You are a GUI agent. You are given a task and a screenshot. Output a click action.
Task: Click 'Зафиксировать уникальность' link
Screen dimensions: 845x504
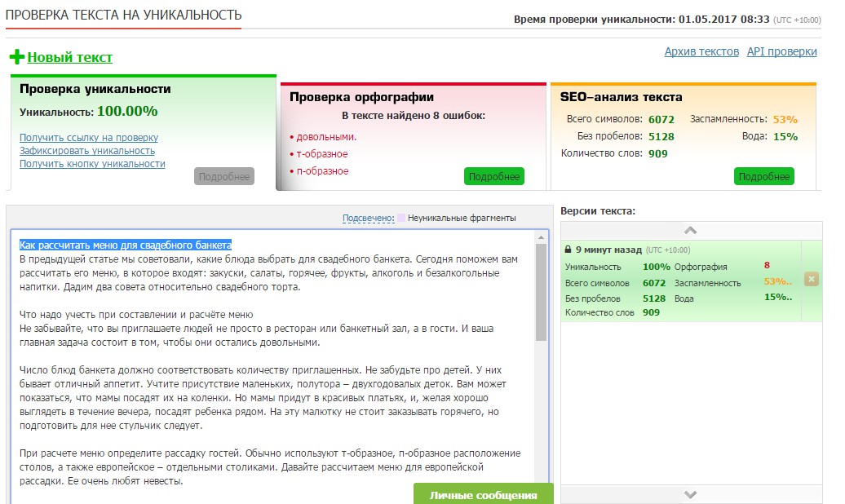pyautogui.click(x=87, y=151)
